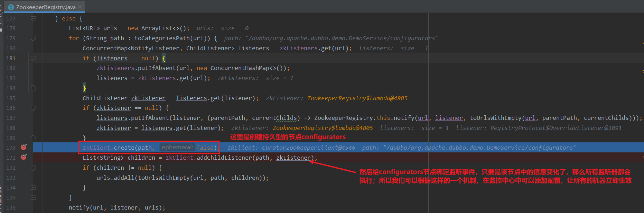
Task: Click the yellow warning stripe in right scrollbar
Action: click(643, 43)
